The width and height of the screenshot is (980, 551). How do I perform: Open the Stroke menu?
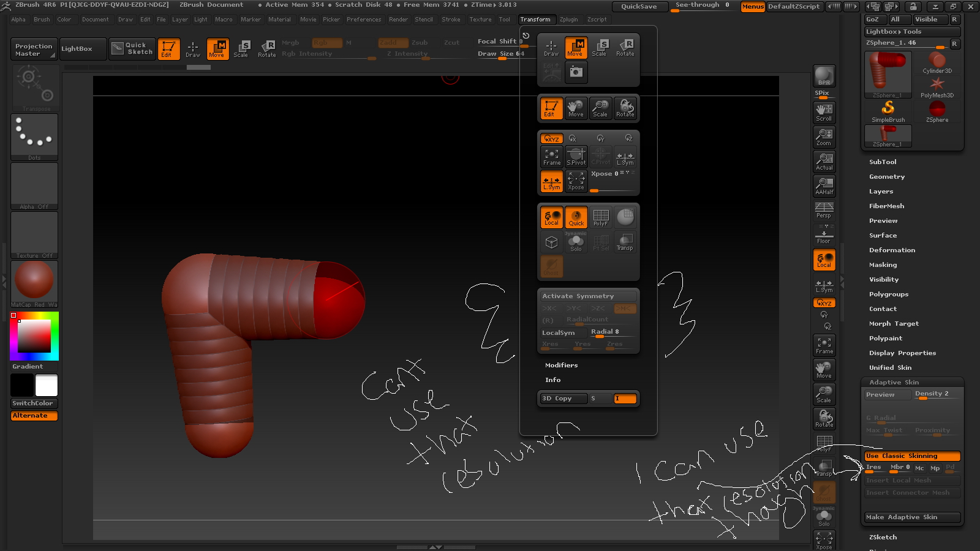[451, 20]
